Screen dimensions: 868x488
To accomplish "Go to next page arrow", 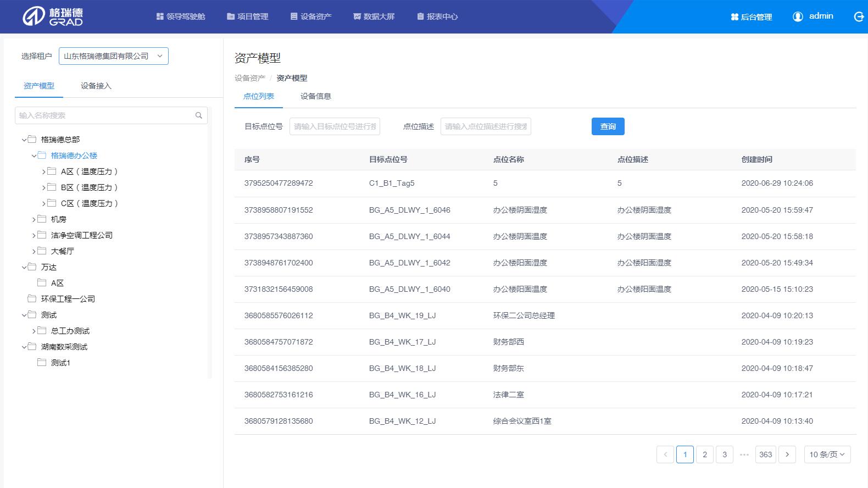I will tap(787, 454).
